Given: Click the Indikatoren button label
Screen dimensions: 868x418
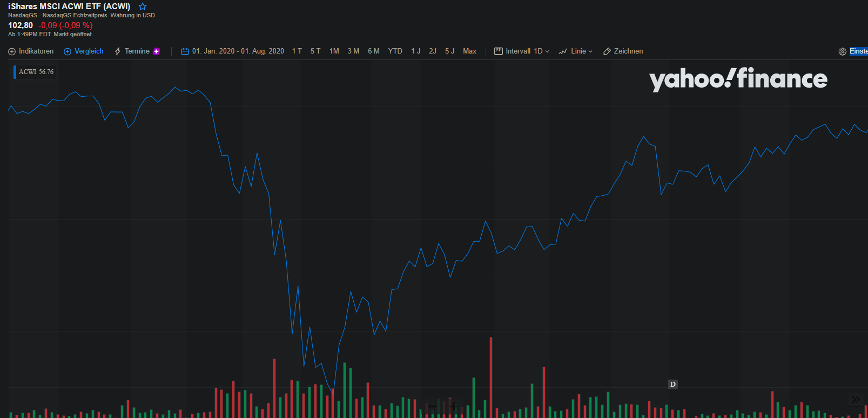Looking at the screenshot, I should point(36,51).
